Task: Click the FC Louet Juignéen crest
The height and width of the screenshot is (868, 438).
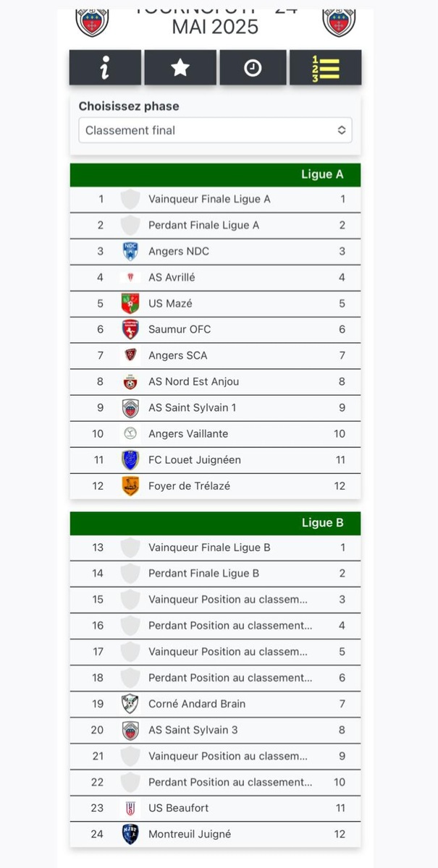Action: tap(130, 460)
